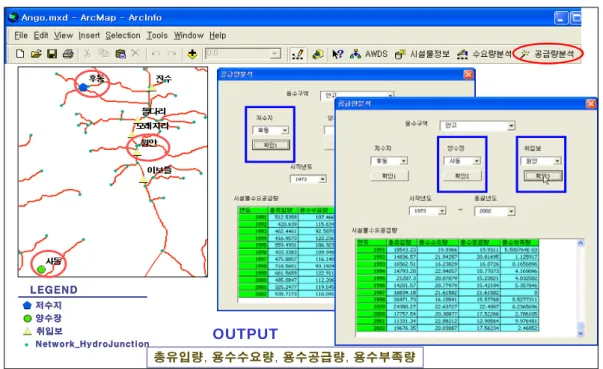Open the AWDS tool
Image resolution: width=603 pixels, height=369 pixels.
click(x=368, y=54)
